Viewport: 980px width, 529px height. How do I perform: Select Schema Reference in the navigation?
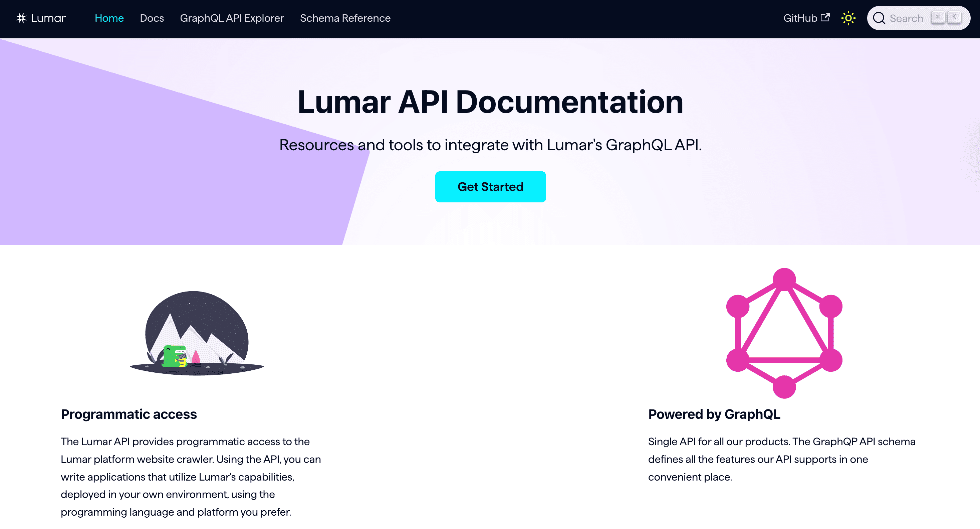(345, 18)
